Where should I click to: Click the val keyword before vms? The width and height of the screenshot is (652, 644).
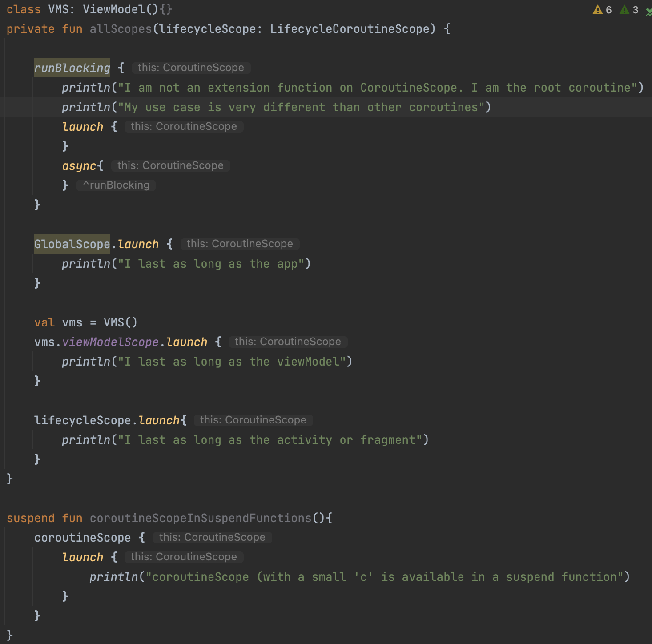tap(44, 322)
